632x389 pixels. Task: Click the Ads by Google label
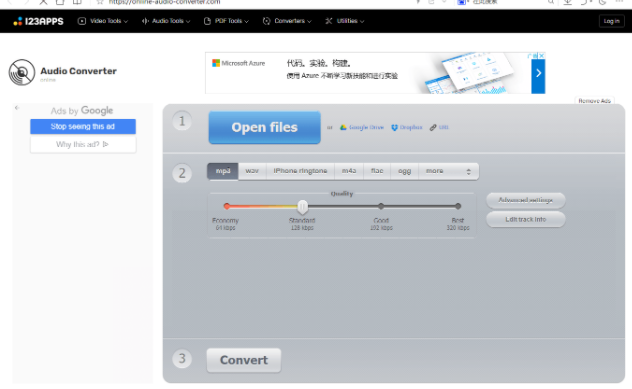click(x=82, y=111)
